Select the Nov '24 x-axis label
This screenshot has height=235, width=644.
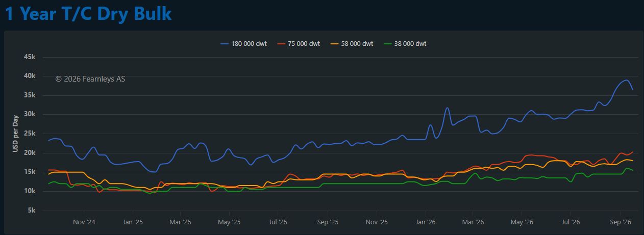tap(84, 222)
